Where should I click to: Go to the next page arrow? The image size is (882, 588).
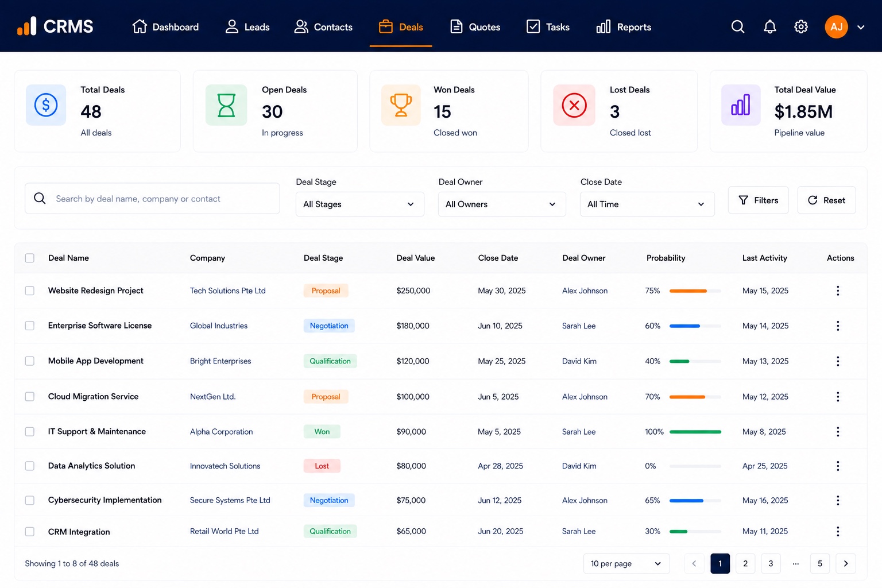tap(846, 563)
